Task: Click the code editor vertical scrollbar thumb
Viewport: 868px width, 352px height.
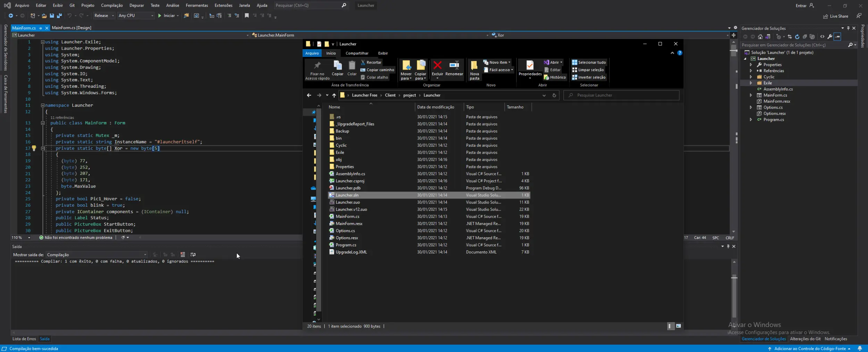Action: [x=733, y=50]
